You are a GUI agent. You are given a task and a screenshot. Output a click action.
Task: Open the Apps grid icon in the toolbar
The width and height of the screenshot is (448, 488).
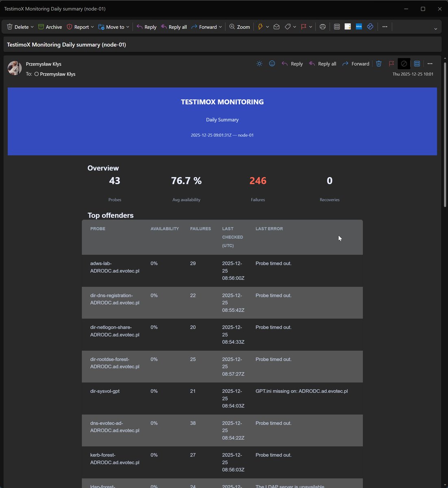pos(337,27)
